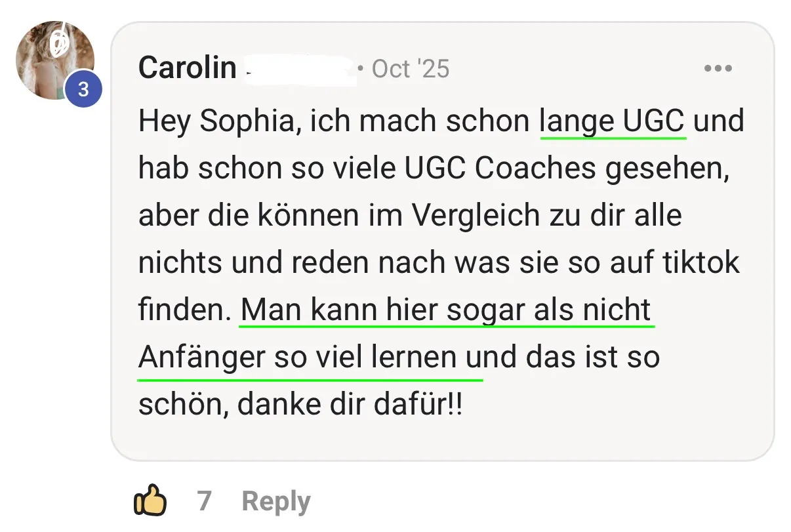Image resolution: width=791 pixels, height=532 pixels.
Task: Click the underlined text 'lange UGC'
Action: click(x=611, y=121)
